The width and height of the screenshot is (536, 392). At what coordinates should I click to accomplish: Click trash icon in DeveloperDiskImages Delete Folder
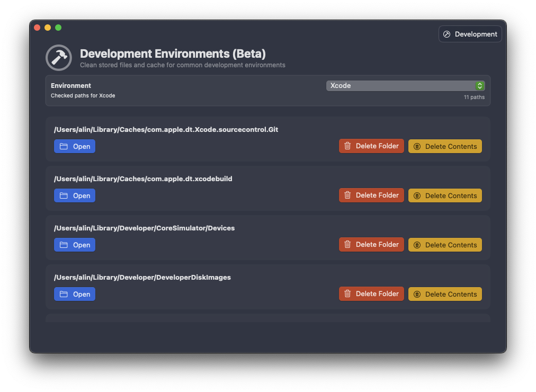click(347, 293)
